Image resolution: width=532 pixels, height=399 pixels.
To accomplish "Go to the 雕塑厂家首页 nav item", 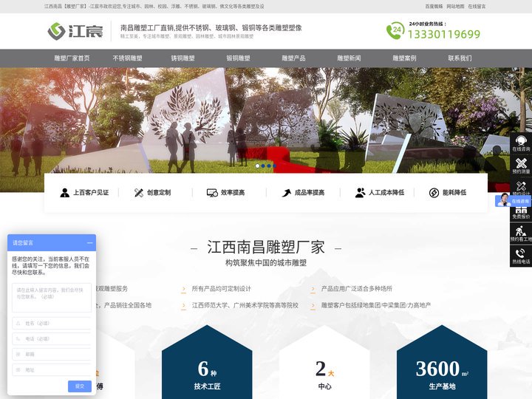I will (72, 58).
